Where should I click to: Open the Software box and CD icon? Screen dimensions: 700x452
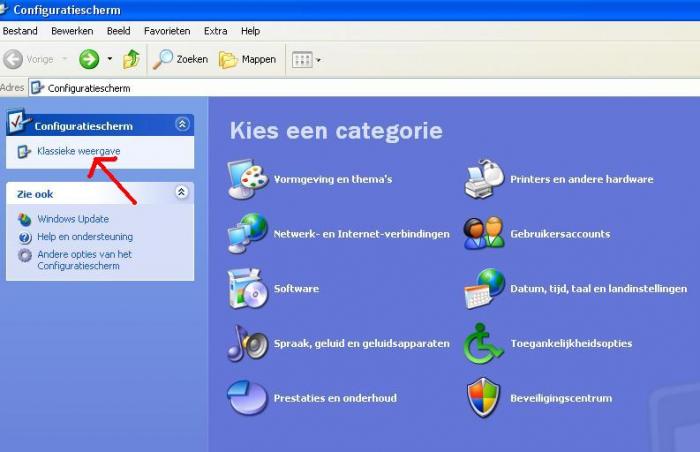(x=247, y=288)
